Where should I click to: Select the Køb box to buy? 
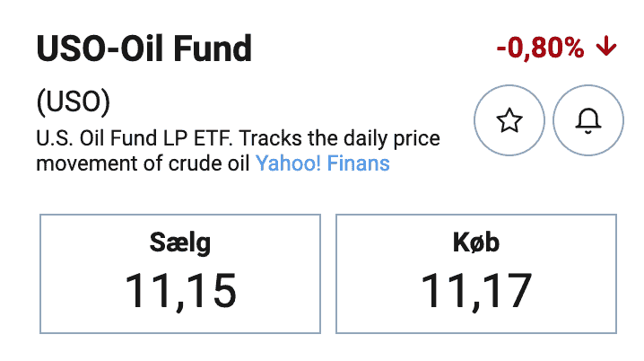(476, 273)
